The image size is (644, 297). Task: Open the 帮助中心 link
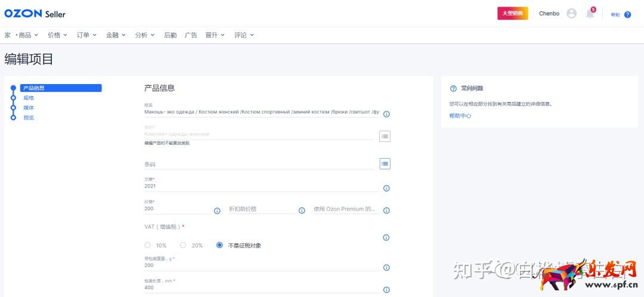460,116
